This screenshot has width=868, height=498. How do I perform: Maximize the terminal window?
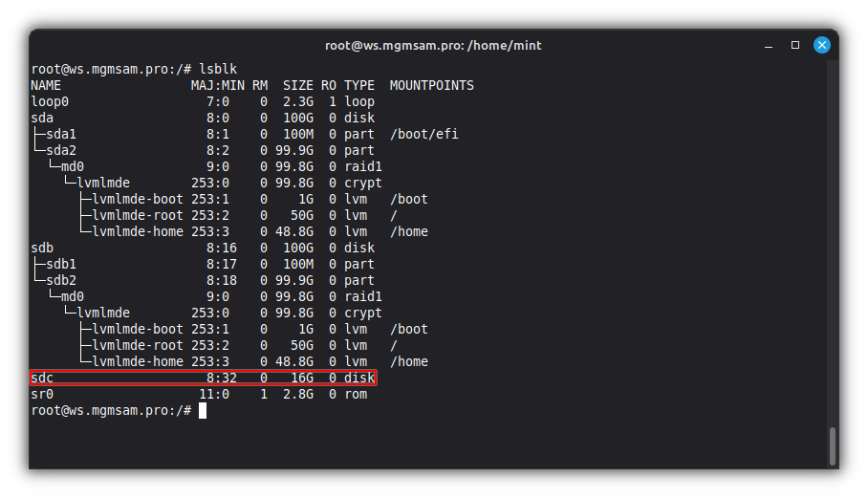point(794,45)
